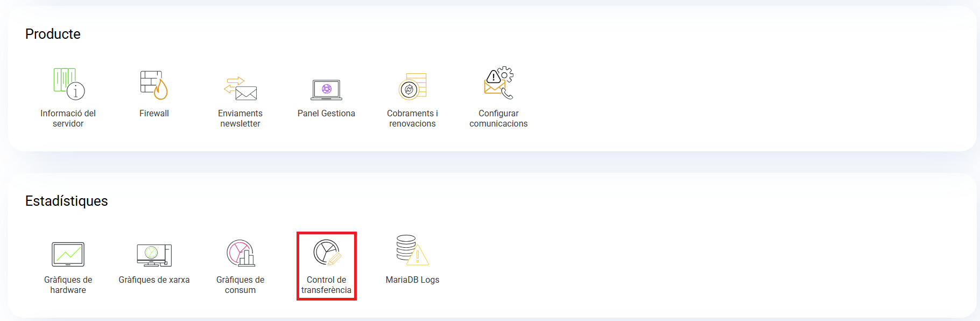Open the Firewall brick-and-flame icon

point(154,85)
